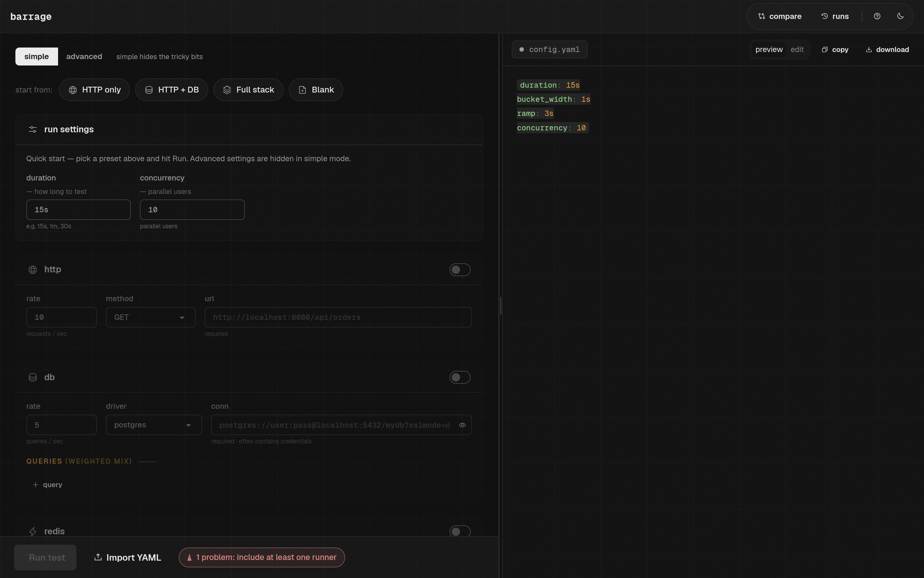
Task: Click the http rate input
Action: (x=62, y=317)
